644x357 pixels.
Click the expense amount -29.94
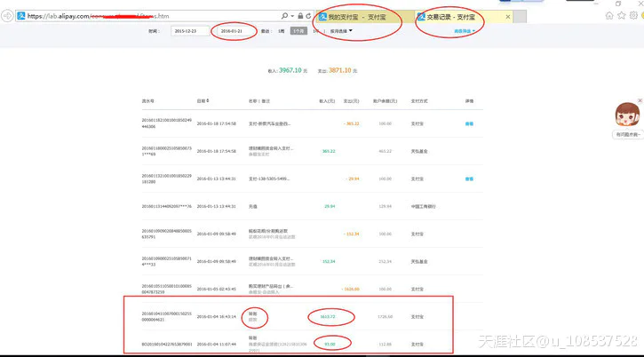(352, 178)
